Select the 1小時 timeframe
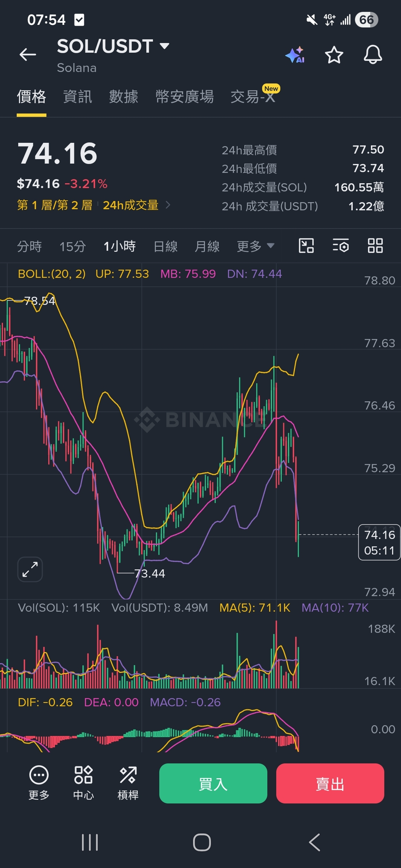401x868 pixels. [120, 246]
